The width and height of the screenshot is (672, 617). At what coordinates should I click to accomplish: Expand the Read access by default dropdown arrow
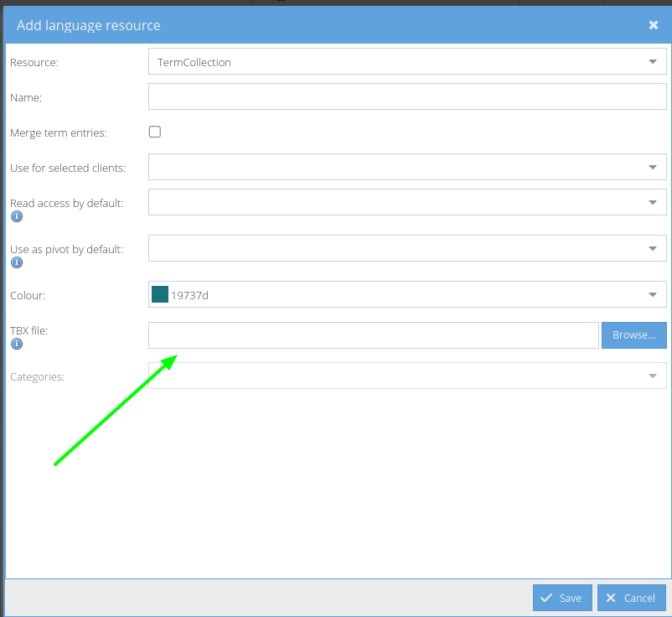(x=653, y=202)
